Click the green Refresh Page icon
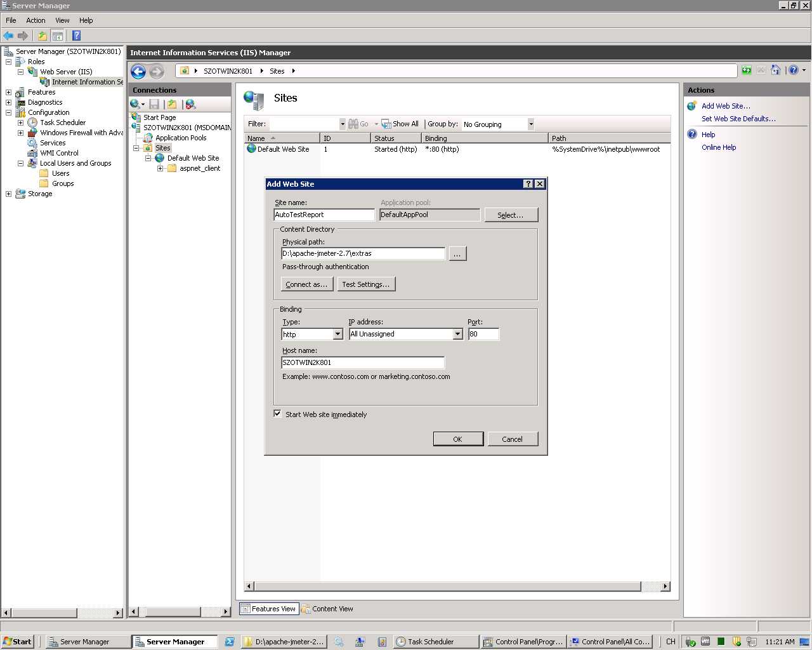812x650 pixels. pyautogui.click(x=747, y=70)
